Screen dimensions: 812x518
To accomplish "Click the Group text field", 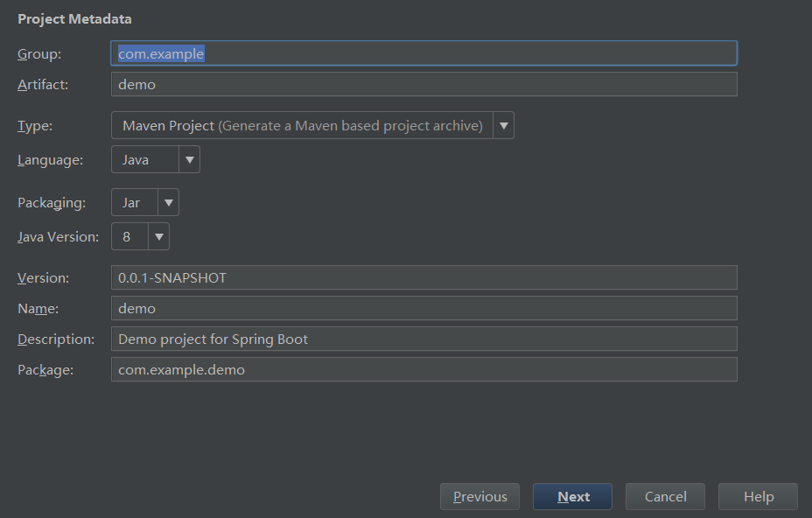I will pyautogui.click(x=423, y=53).
